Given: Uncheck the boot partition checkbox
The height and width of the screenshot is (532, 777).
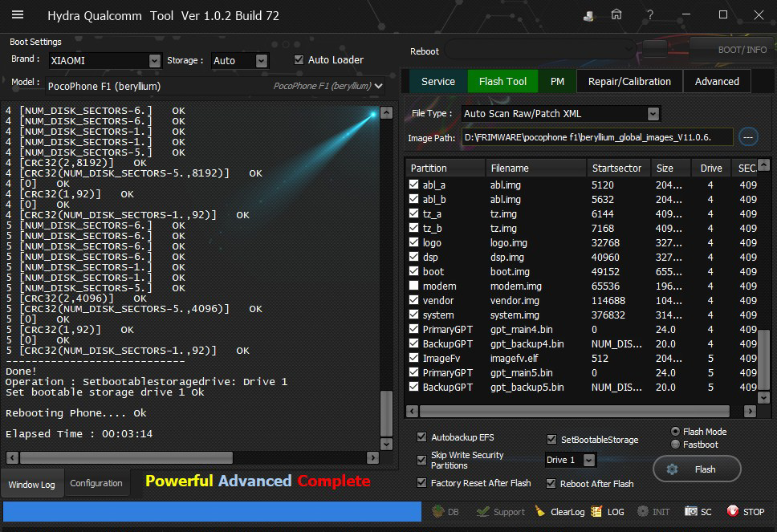Looking at the screenshot, I should pos(413,271).
